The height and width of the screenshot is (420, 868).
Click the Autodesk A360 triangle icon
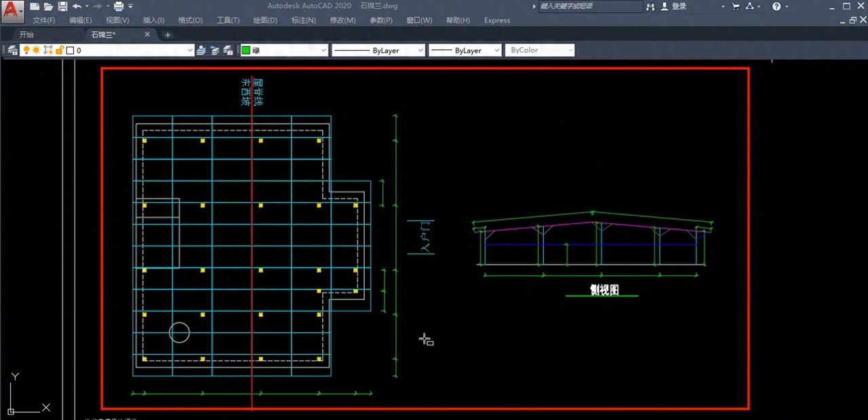(x=749, y=6)
